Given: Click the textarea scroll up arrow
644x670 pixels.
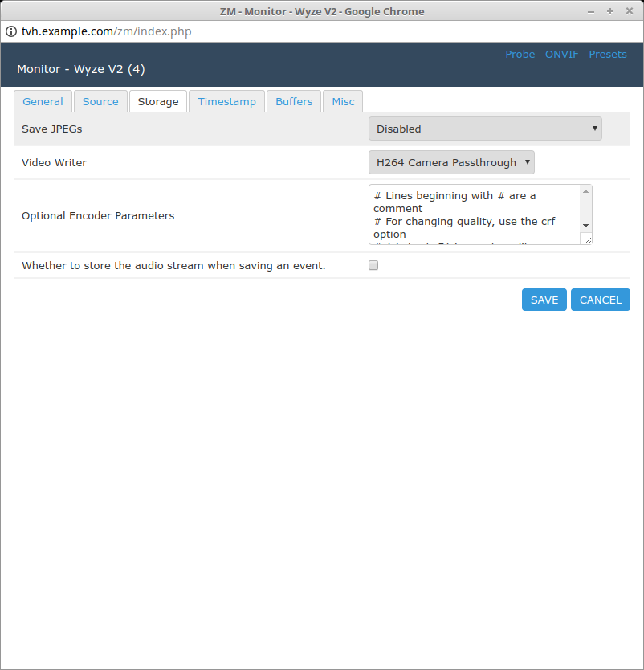Looking at the screenshot, I should (x=586, y=191).
